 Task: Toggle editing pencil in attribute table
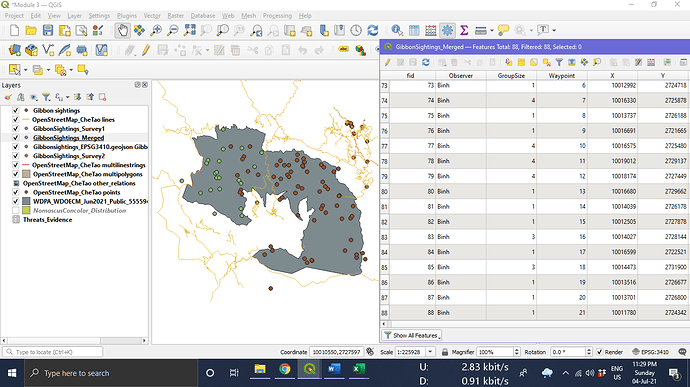tap(388, 63)
